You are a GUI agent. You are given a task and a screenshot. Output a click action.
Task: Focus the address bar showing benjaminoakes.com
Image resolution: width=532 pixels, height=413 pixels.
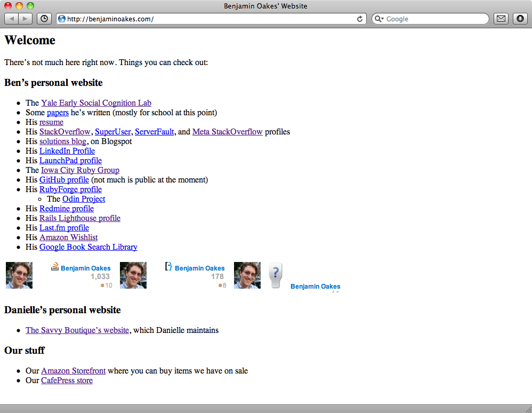tap(212, 19)
